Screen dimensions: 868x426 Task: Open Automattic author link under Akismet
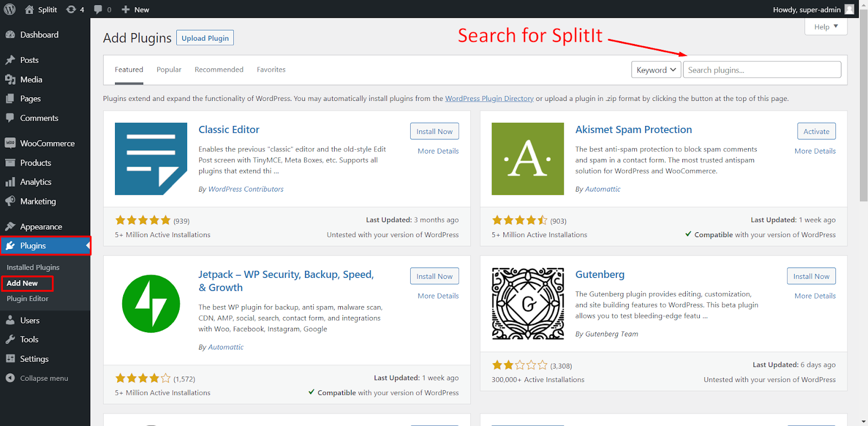603,189
